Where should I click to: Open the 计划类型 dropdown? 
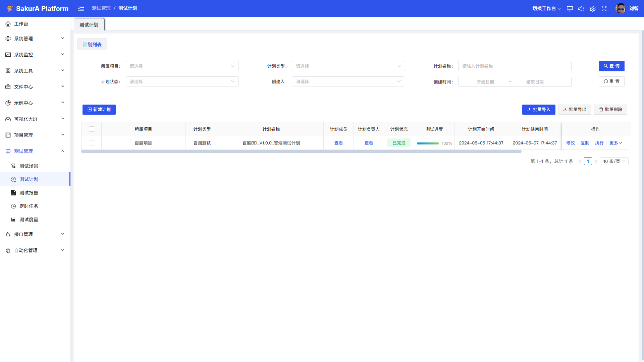coord(348,66)
